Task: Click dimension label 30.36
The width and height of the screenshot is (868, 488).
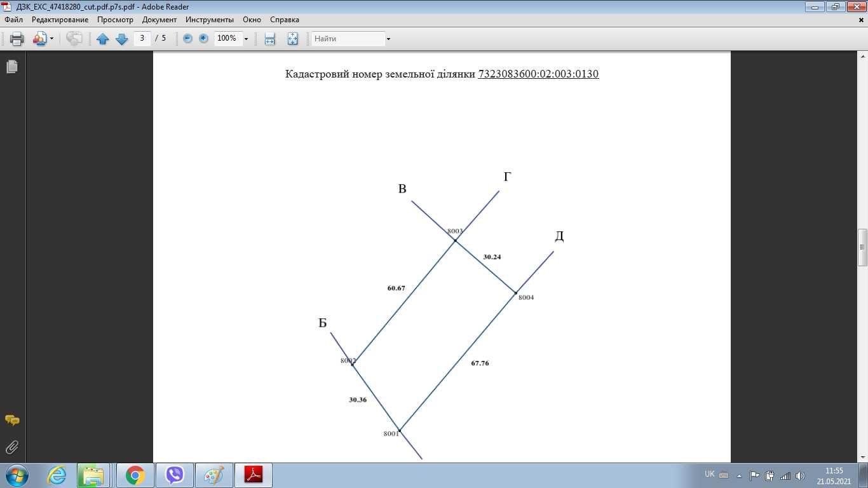Action: click(358, 400)
